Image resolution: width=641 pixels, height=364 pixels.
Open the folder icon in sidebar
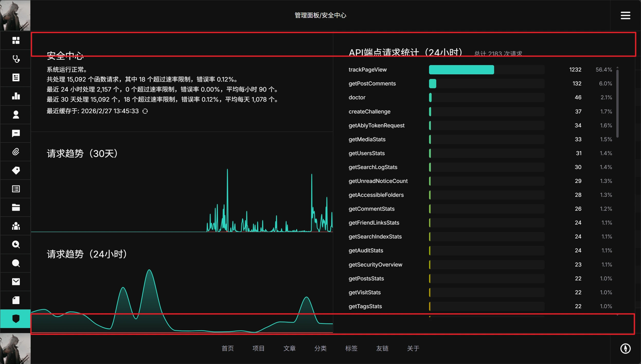point(16,207)
